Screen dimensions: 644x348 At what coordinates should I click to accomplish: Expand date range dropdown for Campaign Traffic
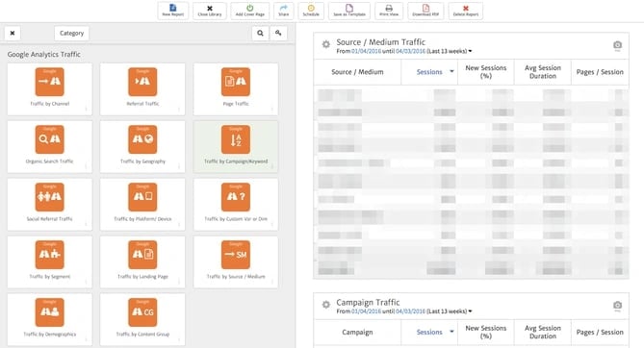tap(471, 311)
